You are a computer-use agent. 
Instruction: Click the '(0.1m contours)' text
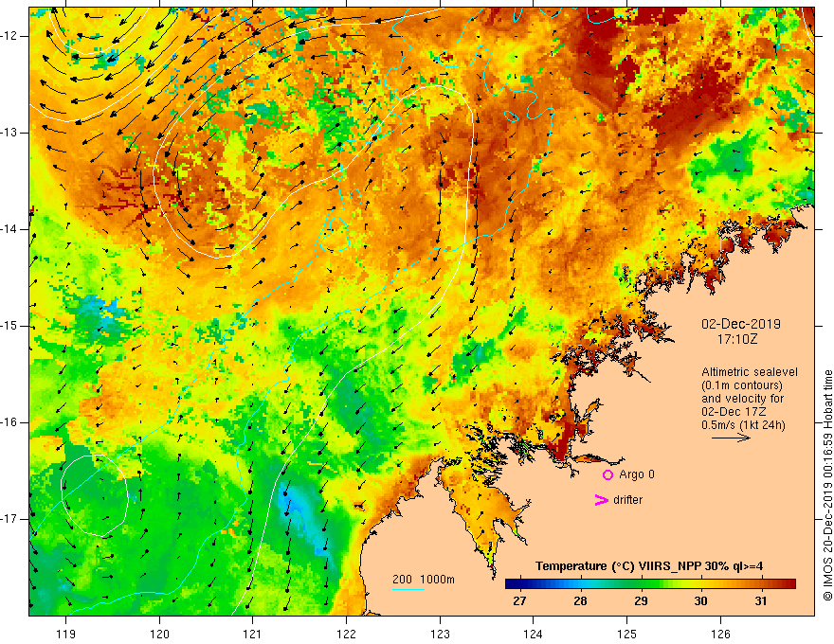click(x=742, y=385)
